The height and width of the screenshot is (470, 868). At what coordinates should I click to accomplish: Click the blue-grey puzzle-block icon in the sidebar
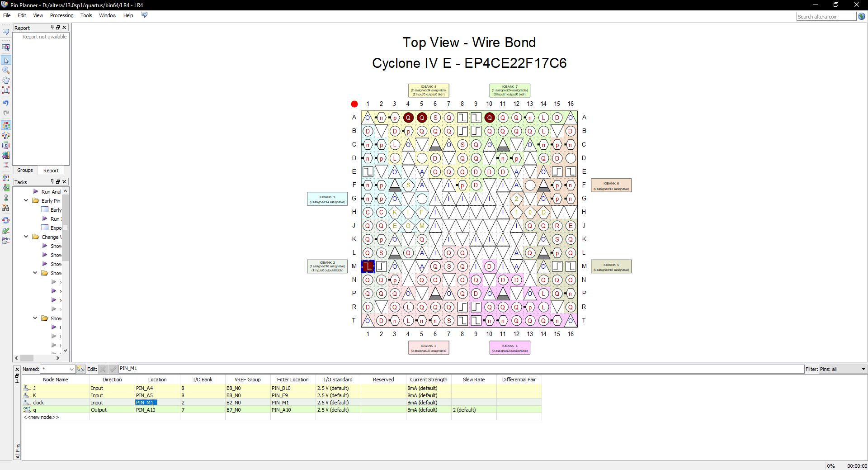(x=6, y=155)
